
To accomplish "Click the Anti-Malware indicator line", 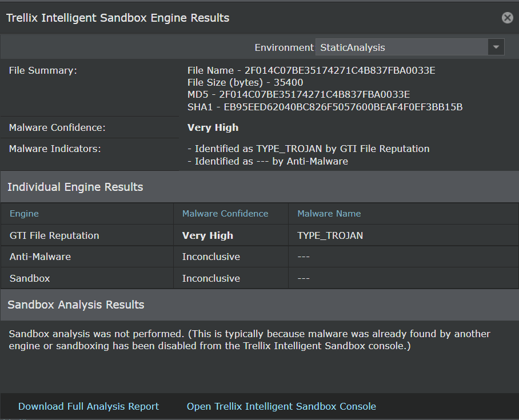I will [x=268, y=161].
